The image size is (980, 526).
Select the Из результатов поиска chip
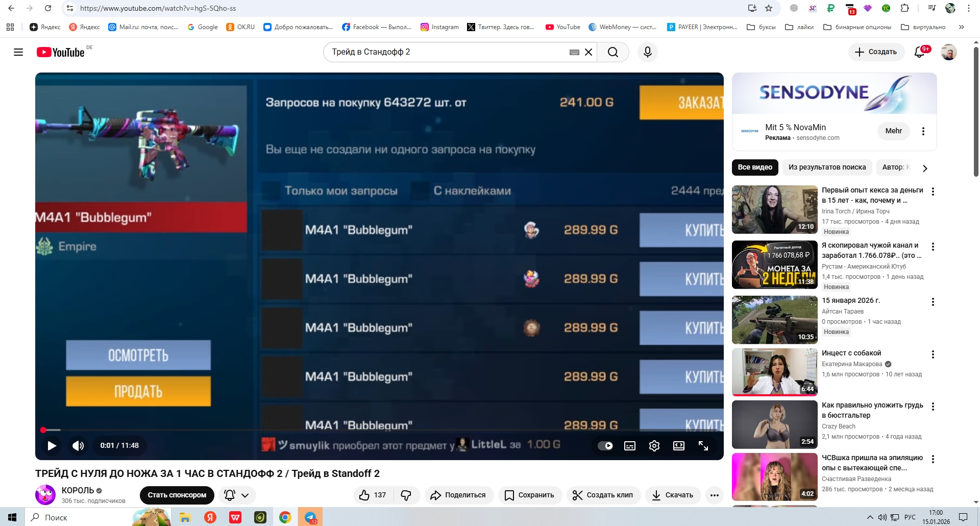pos(827,167)
